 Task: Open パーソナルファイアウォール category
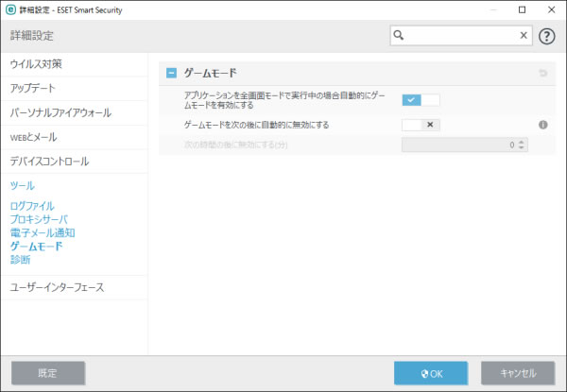click(60, 112)
